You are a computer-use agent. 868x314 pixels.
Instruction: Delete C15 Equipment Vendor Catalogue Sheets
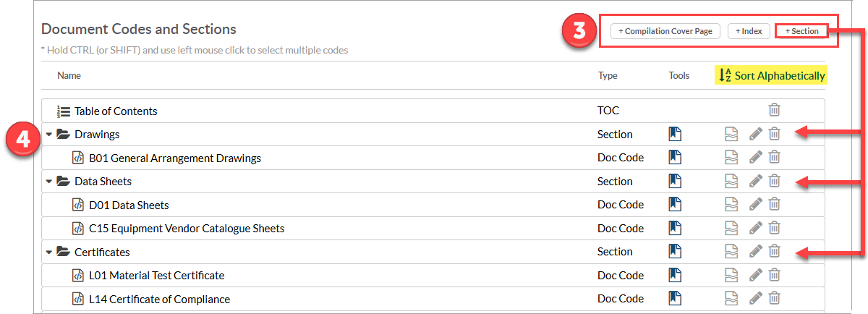click(x=774, y=228)
